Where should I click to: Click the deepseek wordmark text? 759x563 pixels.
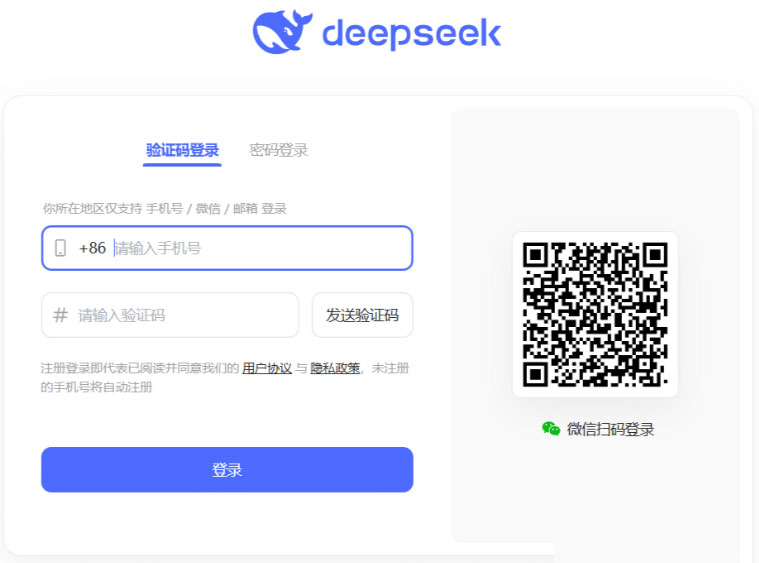411,33
